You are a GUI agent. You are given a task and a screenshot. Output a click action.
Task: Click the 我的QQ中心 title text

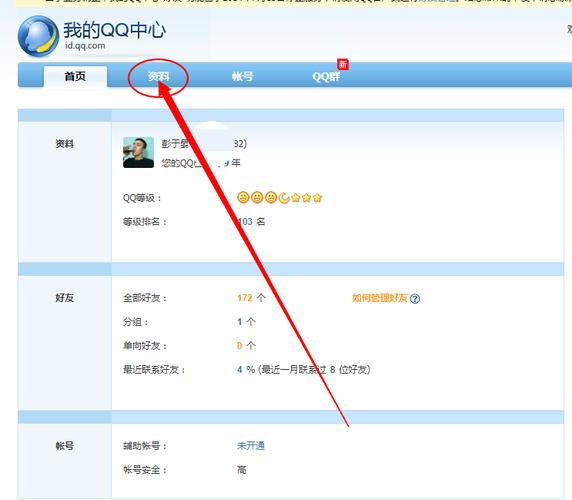click(x=115, y=30)
